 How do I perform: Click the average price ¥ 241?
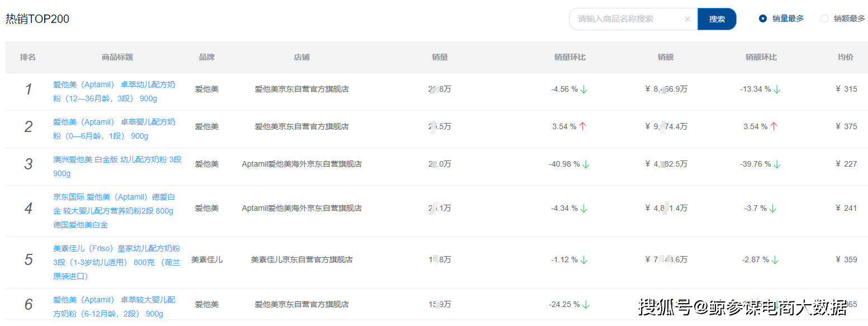[846, 209]
